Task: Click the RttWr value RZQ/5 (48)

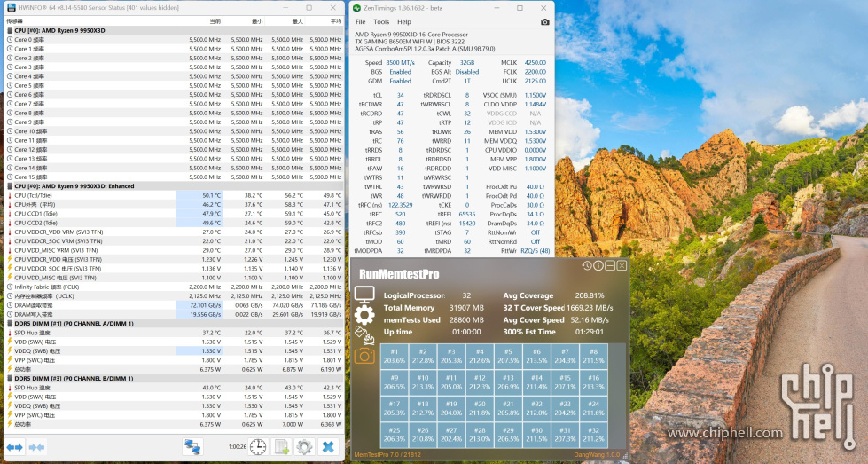Action: point(536,251)
